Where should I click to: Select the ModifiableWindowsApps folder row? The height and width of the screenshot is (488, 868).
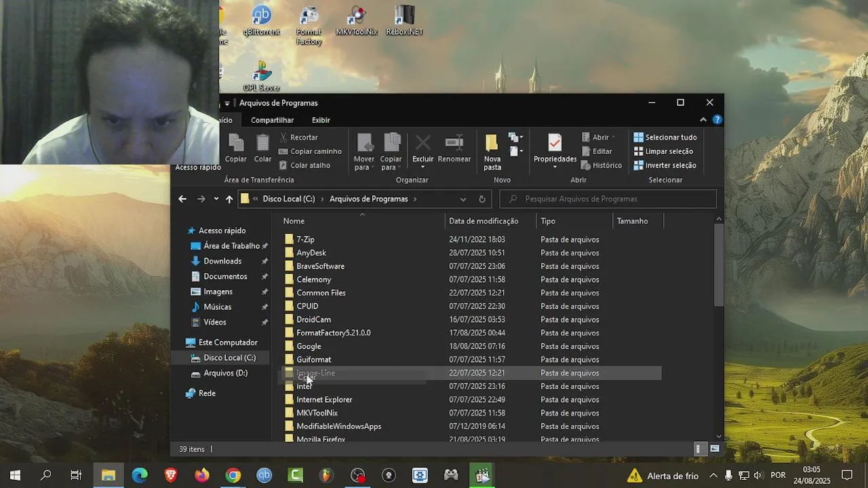tap(471, 426)
